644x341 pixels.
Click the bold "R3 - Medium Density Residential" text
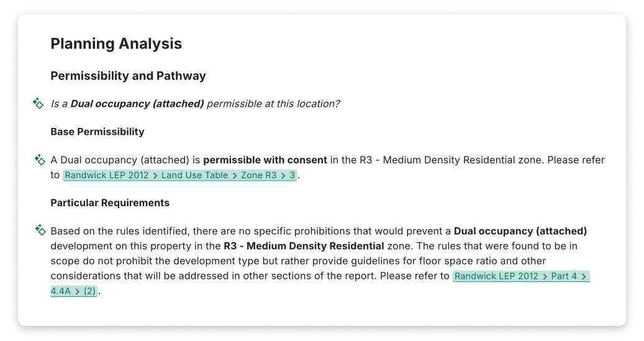point(304,246)
